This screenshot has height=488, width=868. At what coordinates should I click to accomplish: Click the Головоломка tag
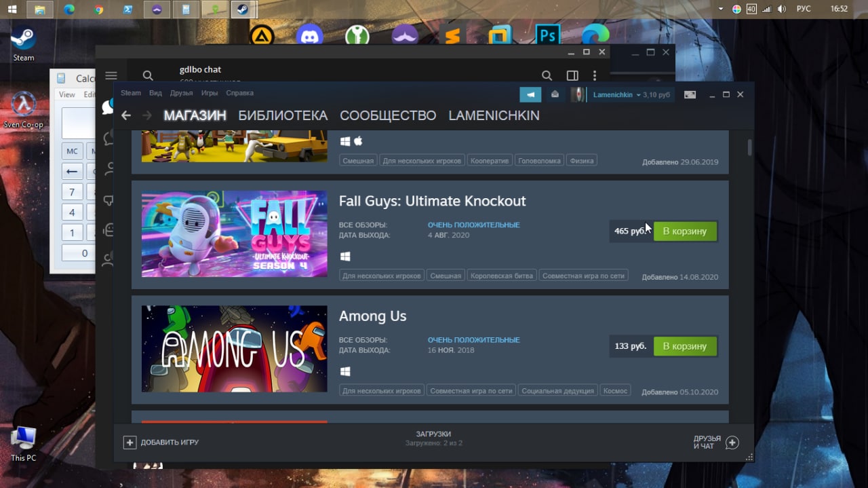pos(539,161)
